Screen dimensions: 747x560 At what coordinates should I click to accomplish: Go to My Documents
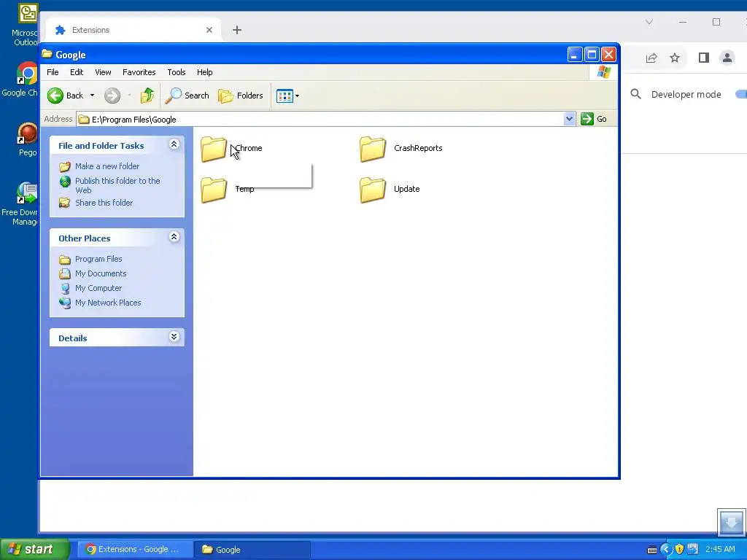click(101, 274)
